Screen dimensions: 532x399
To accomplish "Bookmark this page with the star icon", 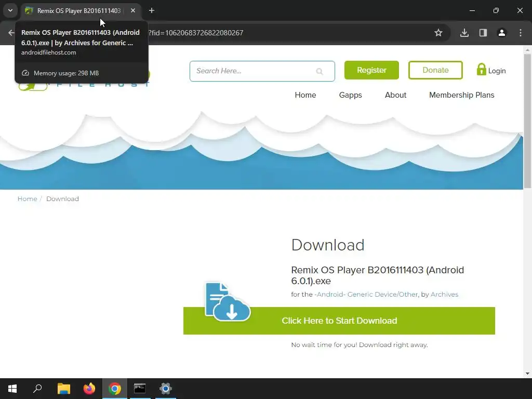I will pos(438,33).
